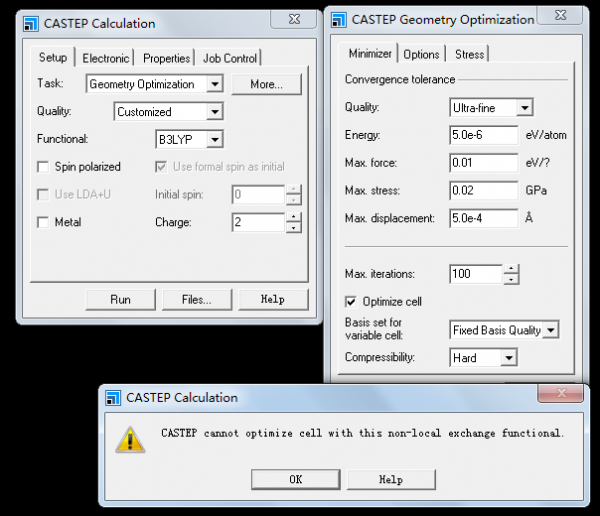
Task: Increase Charge value with up arrow
Action: click(x=293, y=218)
